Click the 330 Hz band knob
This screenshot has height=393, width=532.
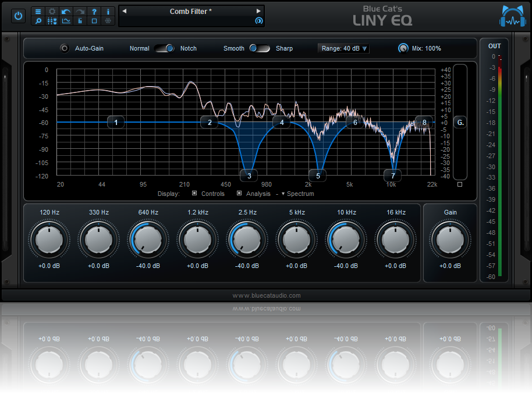99,240
